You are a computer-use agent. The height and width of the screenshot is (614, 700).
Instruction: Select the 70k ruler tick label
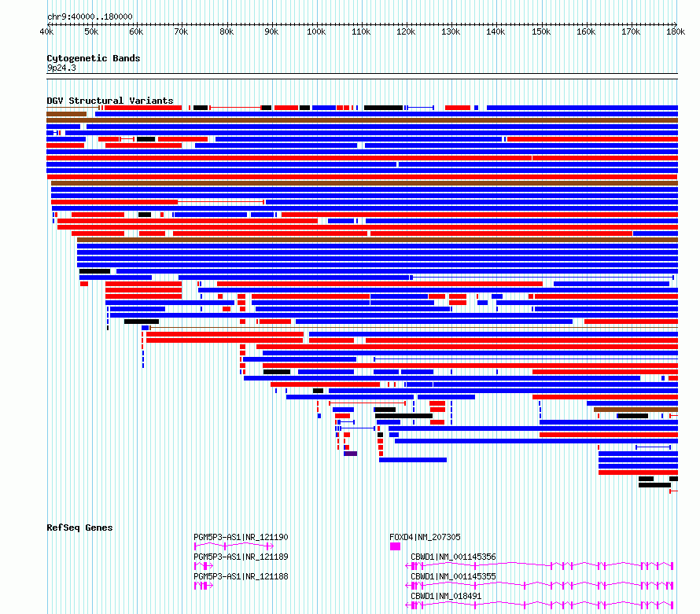tap(181, 31)
